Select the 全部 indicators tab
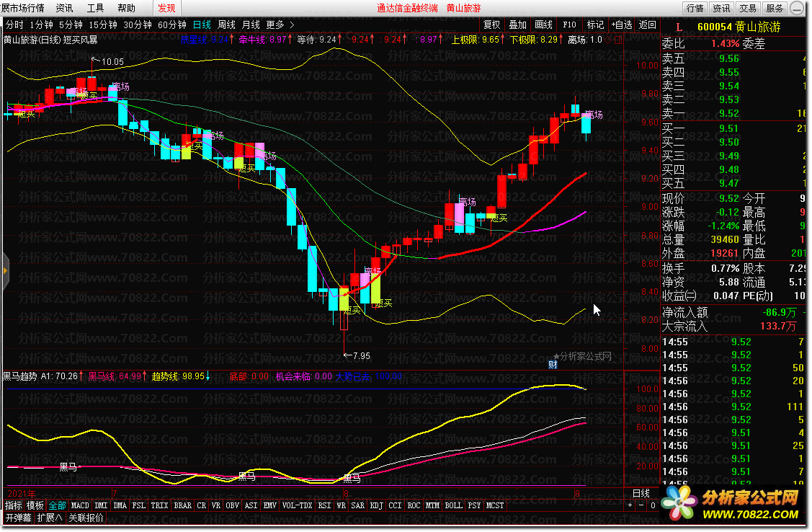 pyautogui.click(x=57, y=505)
